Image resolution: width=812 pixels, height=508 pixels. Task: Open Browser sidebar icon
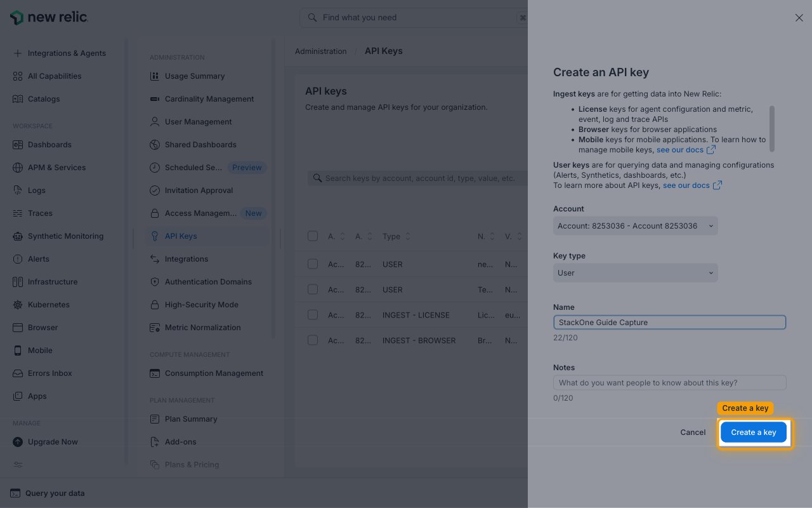pyautogui.click(x=18, y=328)
